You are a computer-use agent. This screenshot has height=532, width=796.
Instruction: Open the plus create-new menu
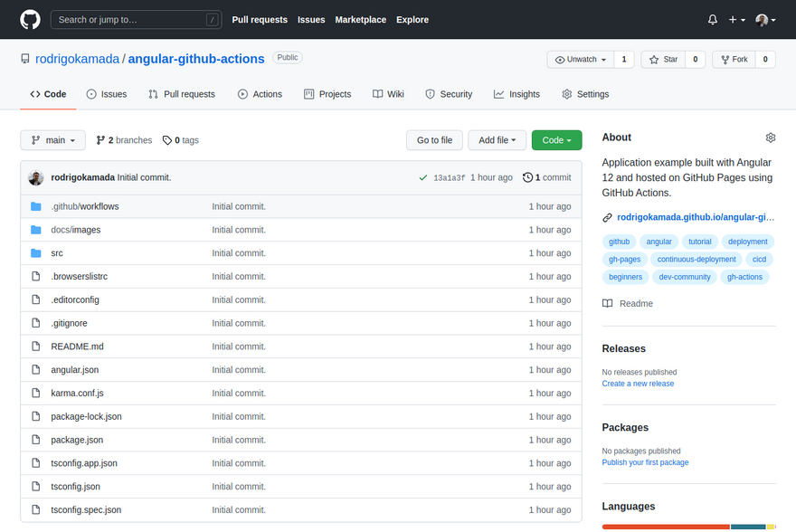pyautogui.click(x=736, y=20)
